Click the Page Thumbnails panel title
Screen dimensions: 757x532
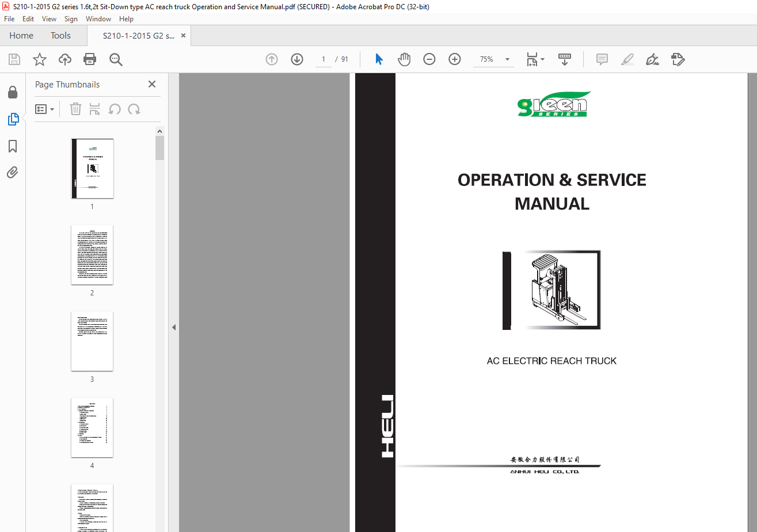(x=67, y=84)
